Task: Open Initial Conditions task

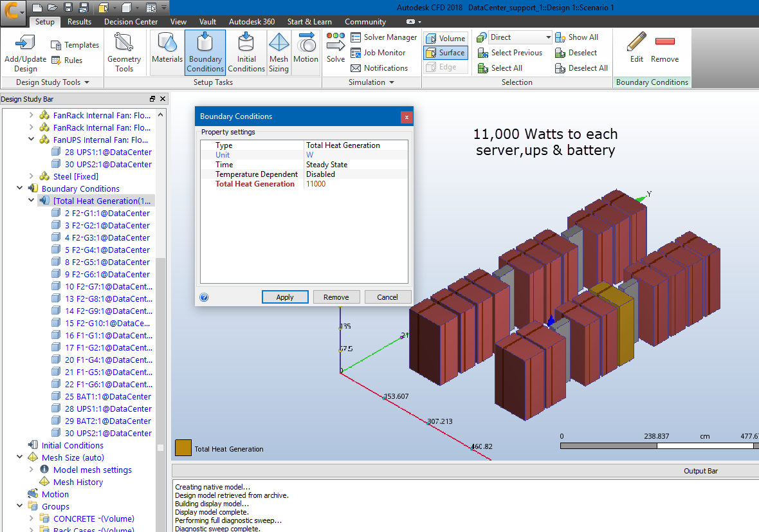Action: pos(246,52)
